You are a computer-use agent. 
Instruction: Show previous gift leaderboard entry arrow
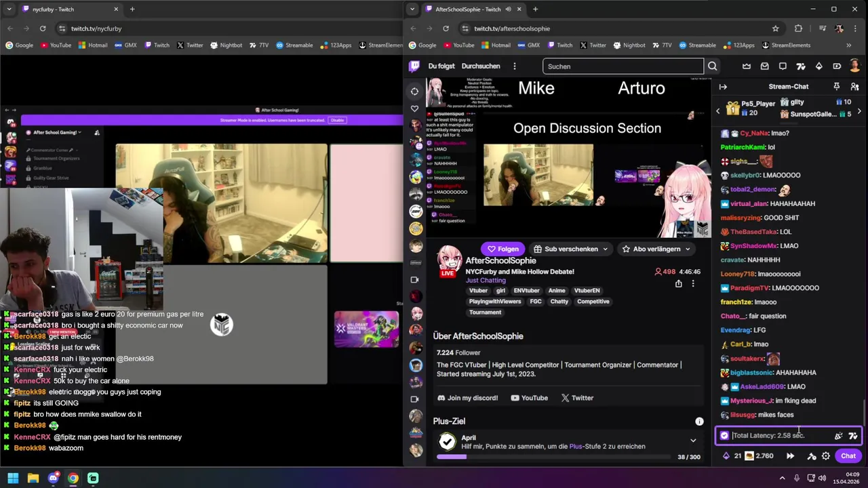pyautogui.click(x=718, y=111)
